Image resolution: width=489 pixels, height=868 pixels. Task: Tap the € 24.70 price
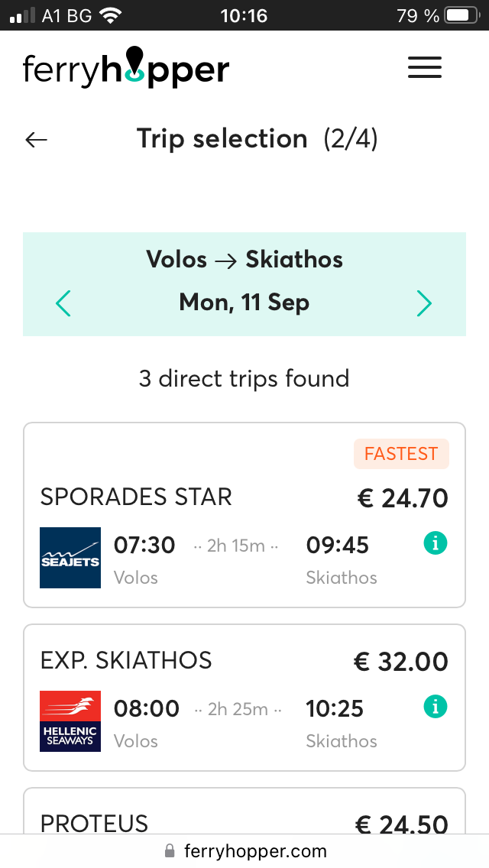pyautogui.click(x=403, y=498)
